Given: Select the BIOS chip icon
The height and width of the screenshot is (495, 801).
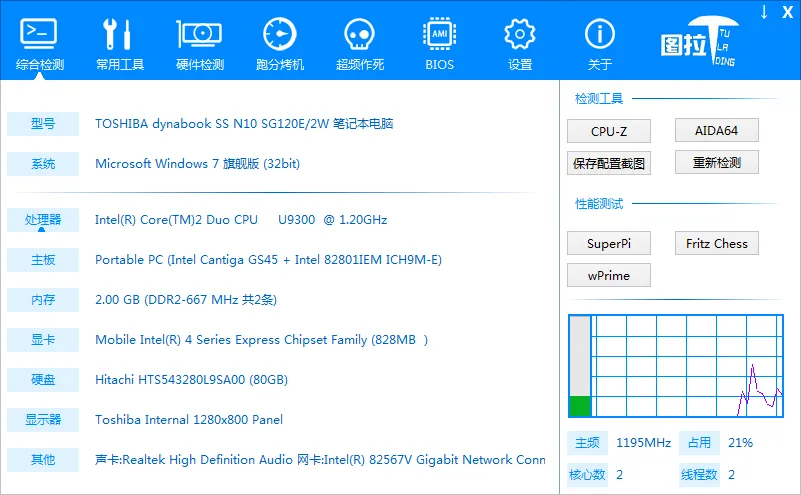Looking at the screenshot, I should click(x=439, y=35).
